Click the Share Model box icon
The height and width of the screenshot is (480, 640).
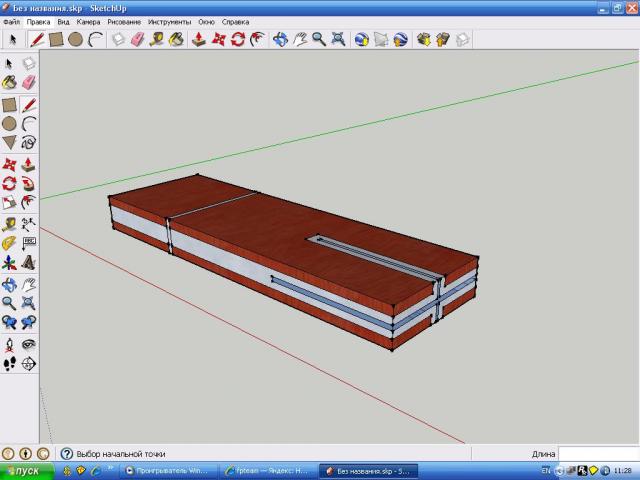coord(443,40)
